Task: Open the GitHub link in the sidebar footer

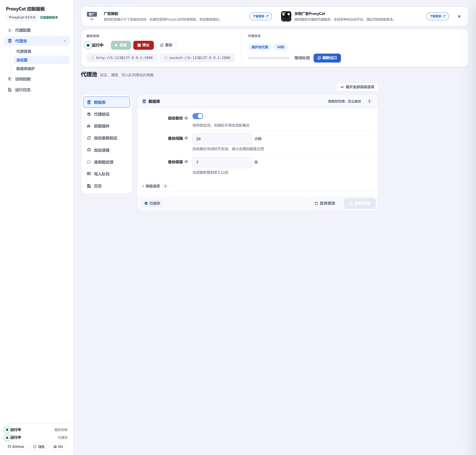Action: [x=16, y=447]
